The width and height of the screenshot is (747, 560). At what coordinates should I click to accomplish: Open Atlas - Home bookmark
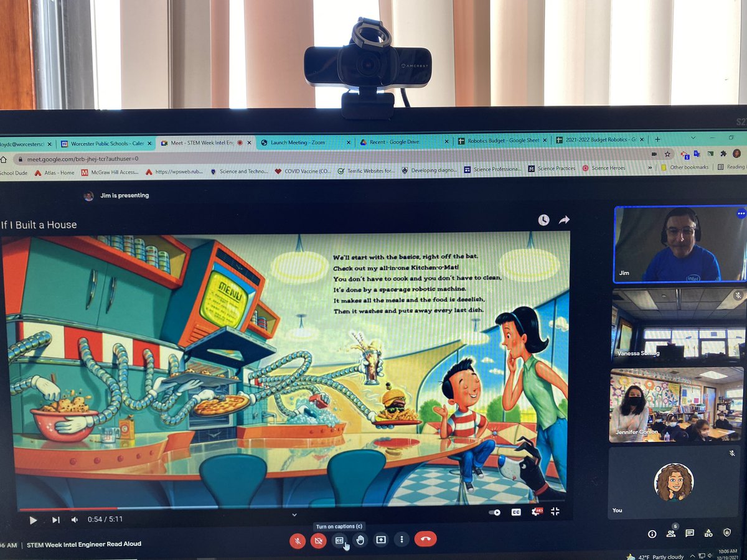pyautogui.click(x=55, y=172)
